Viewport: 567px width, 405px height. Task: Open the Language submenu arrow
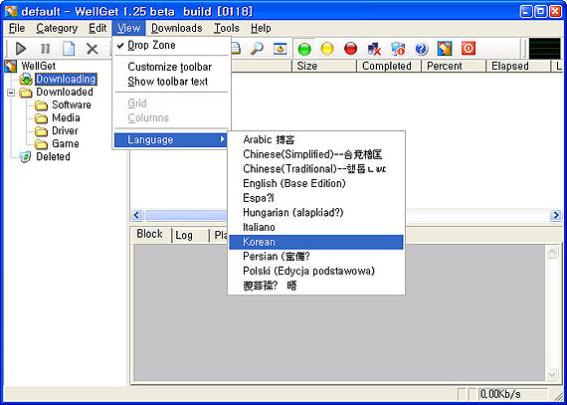[x=222, y=140]
